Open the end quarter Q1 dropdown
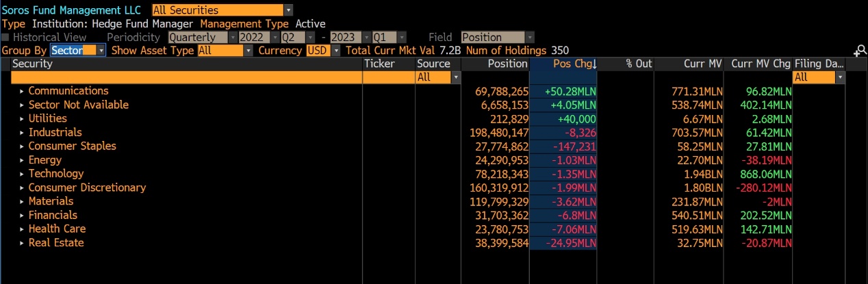Image resolution: width=868 pixels, height=284 pixels. 389,38
